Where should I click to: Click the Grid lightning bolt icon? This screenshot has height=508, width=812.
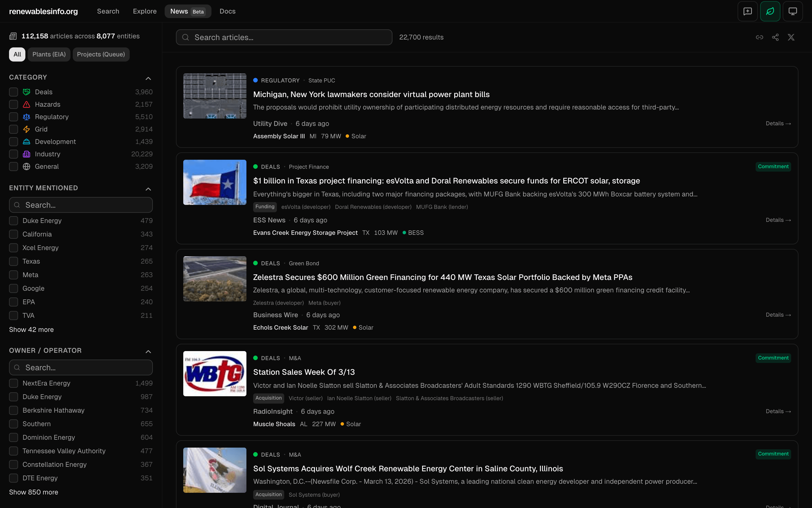tap(27, 129)
